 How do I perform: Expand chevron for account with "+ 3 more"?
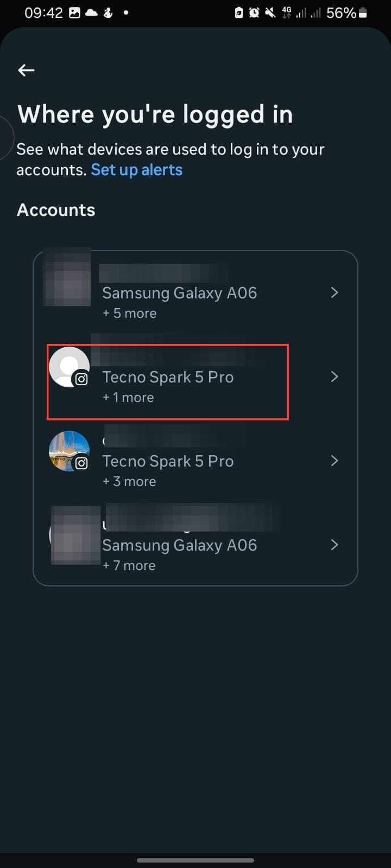pos(335,461)
